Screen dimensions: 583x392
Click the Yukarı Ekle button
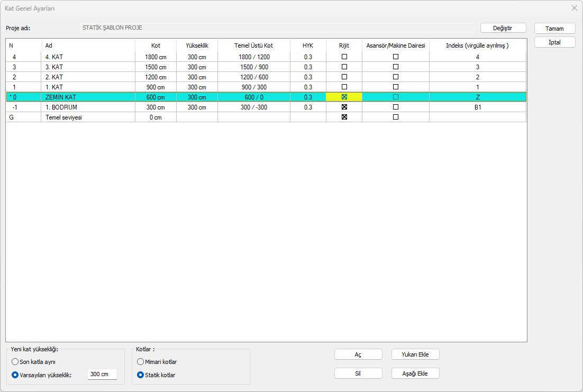click(x=415, y=354)
